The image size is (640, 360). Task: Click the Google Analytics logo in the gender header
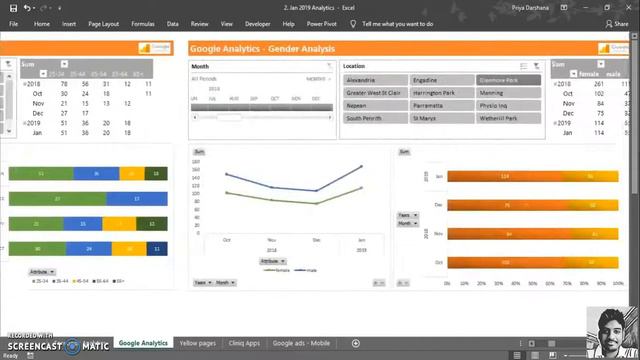point(613,49)
